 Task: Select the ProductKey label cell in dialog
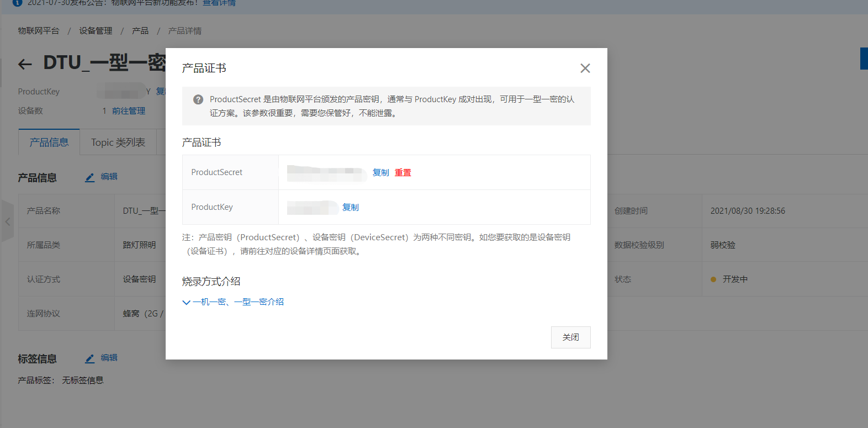pyautogui.click(x=230, y=207)
